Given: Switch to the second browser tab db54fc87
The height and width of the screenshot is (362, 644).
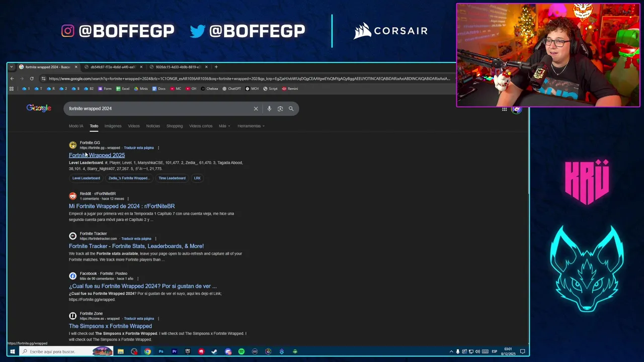Looking at the screenshot, I should tap(113, 67).
